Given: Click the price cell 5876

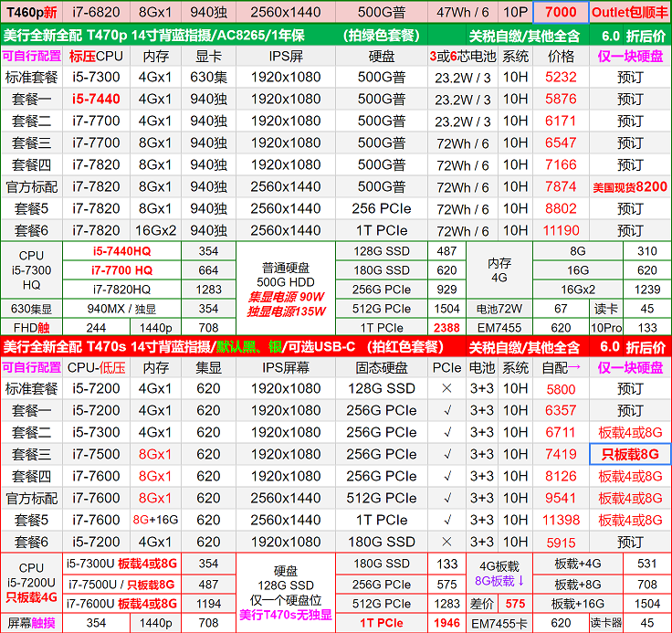Looking at the screenshot, I should click(x=561, y=99).
